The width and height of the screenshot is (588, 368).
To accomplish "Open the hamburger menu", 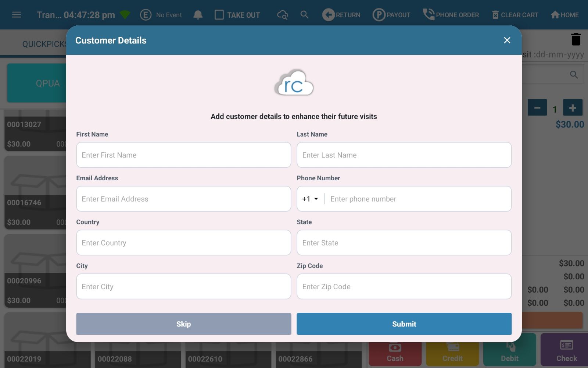I will coord(17,15).
